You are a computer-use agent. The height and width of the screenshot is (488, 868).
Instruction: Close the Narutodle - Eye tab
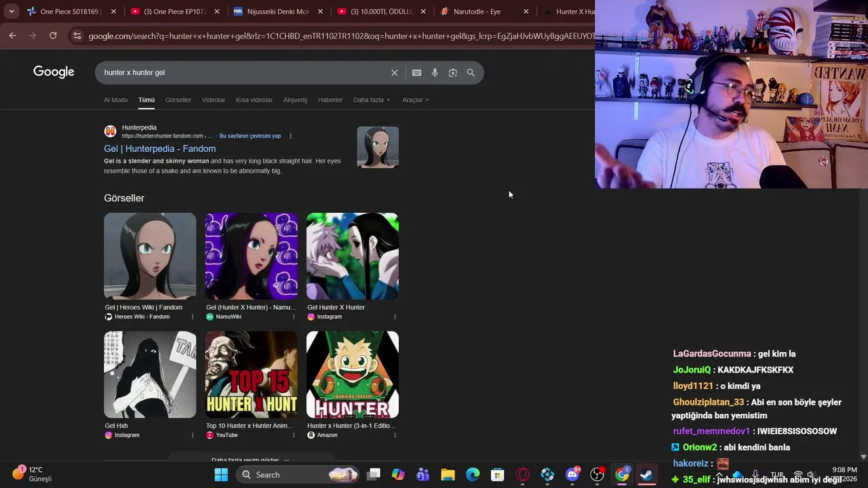[526, 12]
